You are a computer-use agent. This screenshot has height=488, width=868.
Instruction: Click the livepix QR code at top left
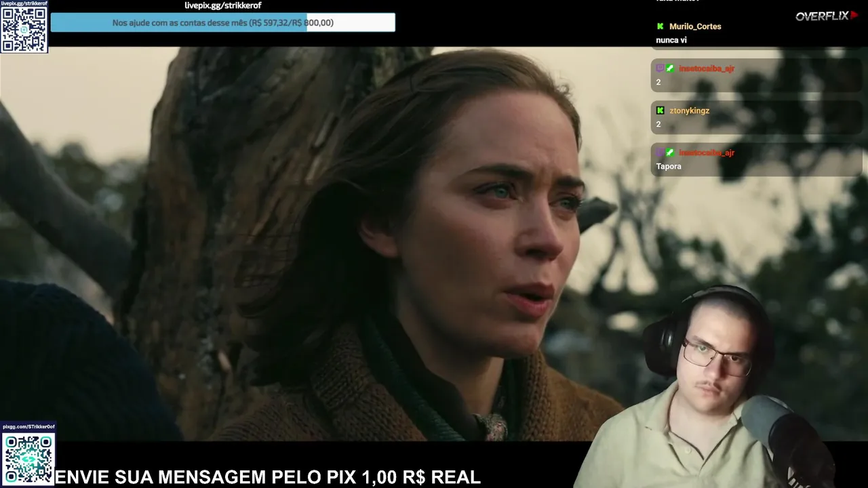point(24,30)
